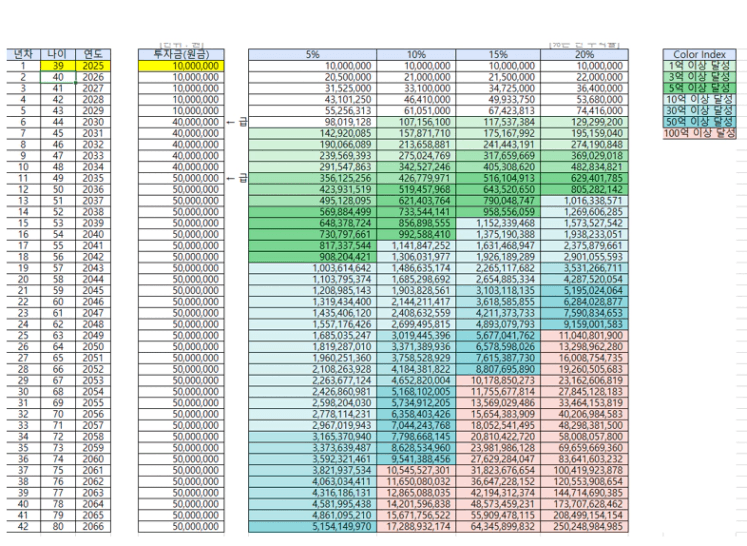
Task: Select the yellow year 2025 cell
Action: pyautogui.click(x=93, y=66)
